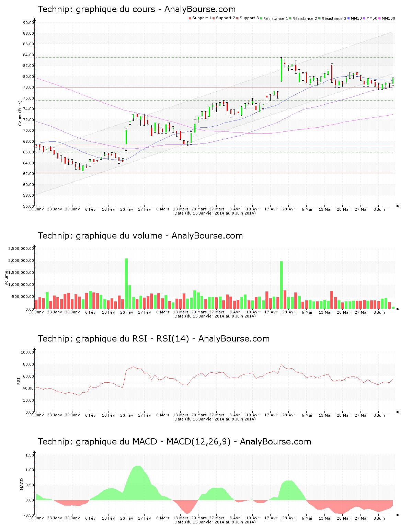Click the vertical 'MACD' axis label

[x=22, y=484]
